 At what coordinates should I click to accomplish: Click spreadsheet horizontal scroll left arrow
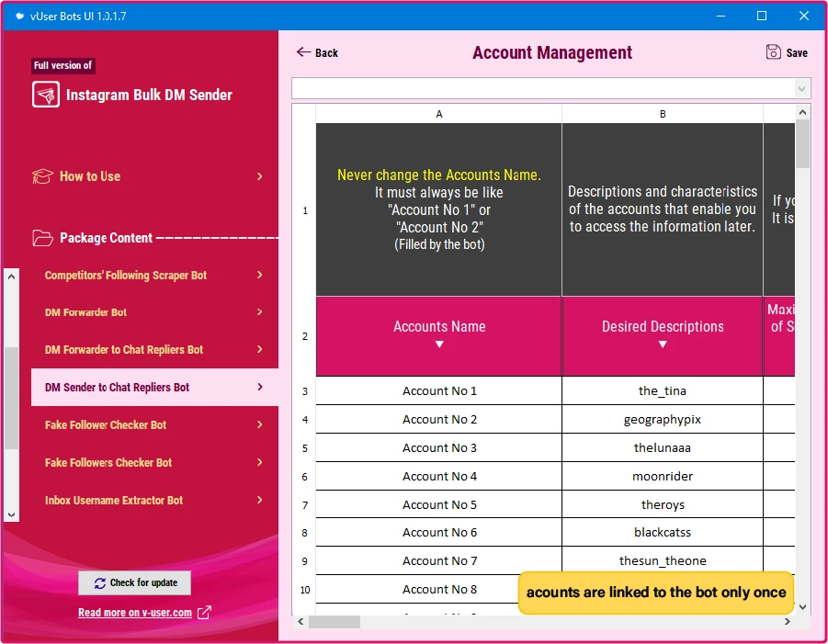(300, 621)
